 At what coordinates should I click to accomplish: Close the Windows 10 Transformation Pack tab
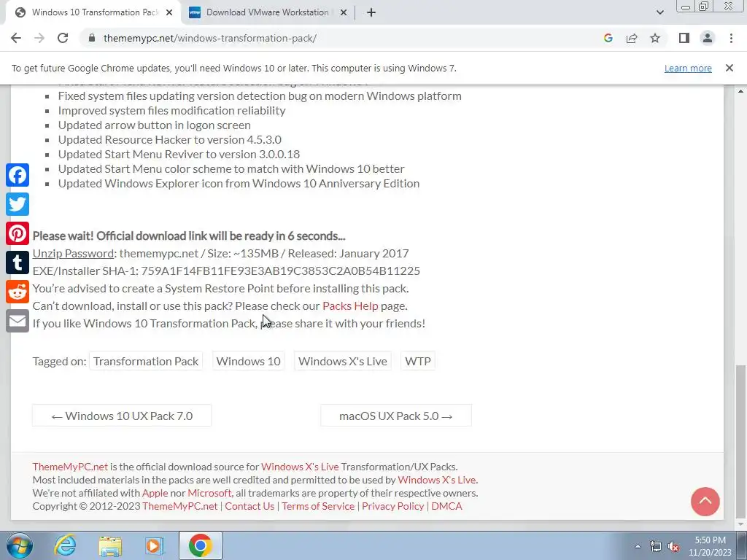tap(169, 13)
